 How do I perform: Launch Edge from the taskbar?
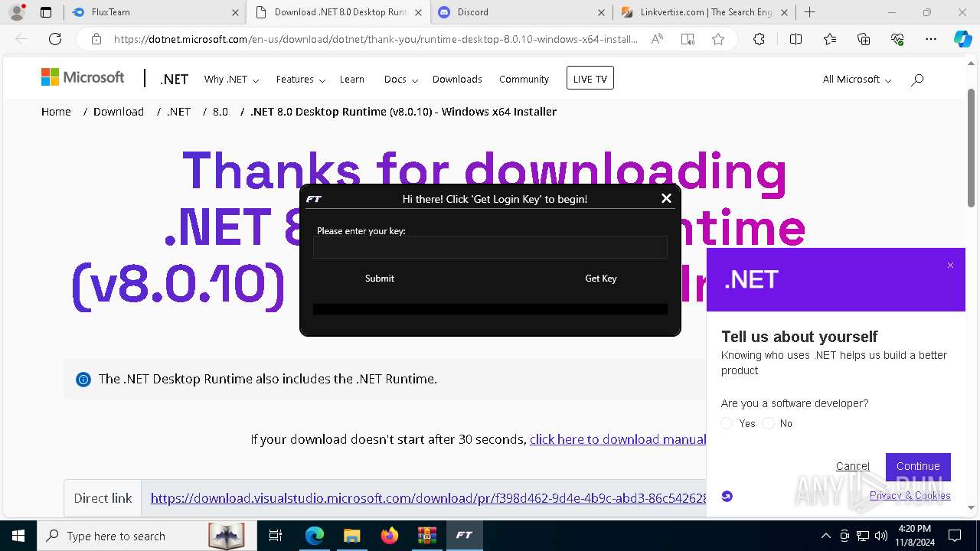tap(315, 536)
